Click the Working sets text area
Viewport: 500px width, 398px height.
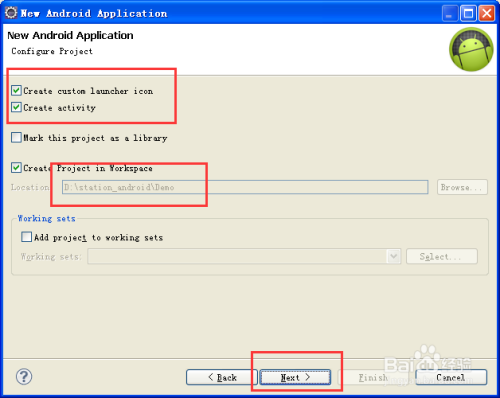237,256
